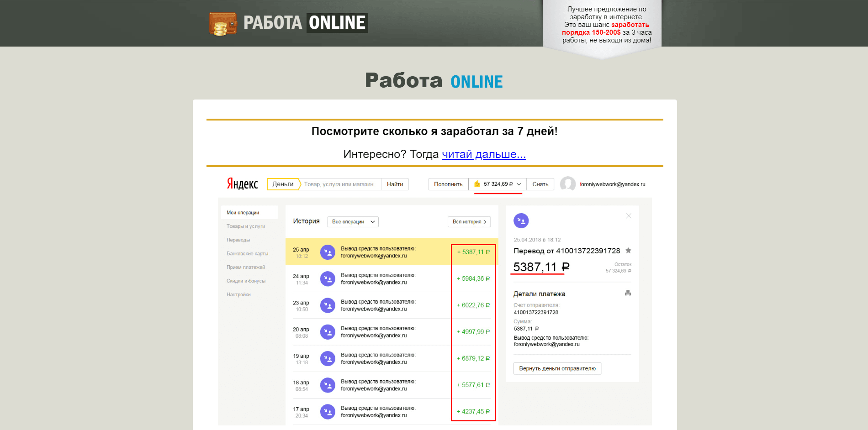Select 'Банковские карты' in the sidebar
Image resolution: width=868 pixels, height=430 pixels.
(x=247, y=253)
